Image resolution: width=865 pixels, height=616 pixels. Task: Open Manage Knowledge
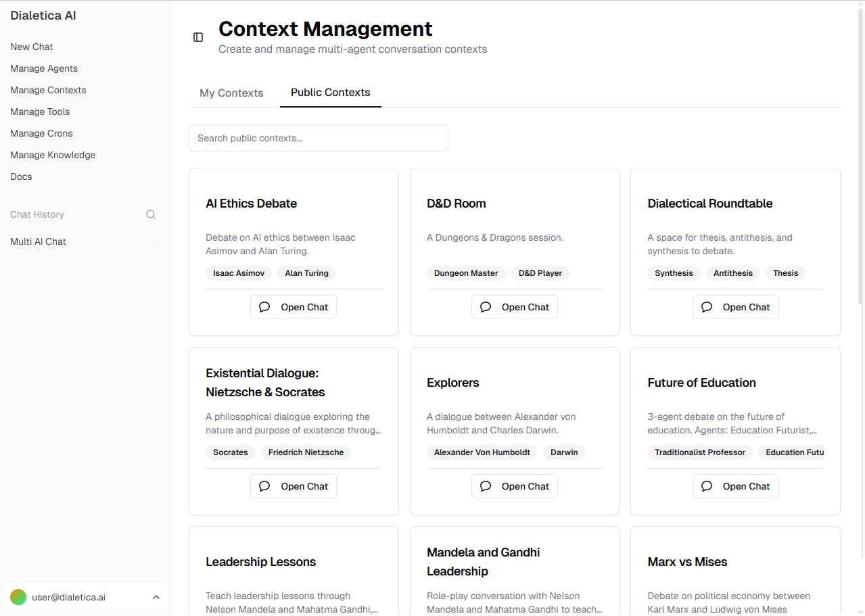click(x=52, y=155)
